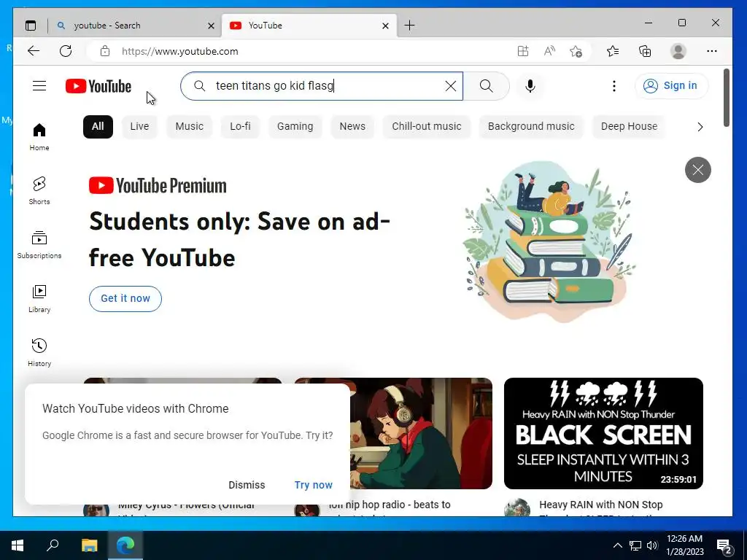Select the Gaming filter chip
This screenshot has width=747, height=560.
coord(295,127)
